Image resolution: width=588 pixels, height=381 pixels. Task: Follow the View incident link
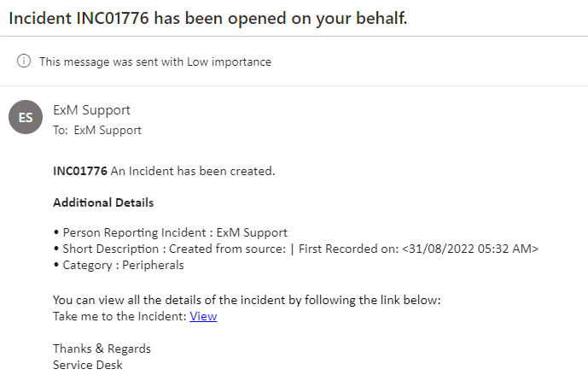(203, 316)
